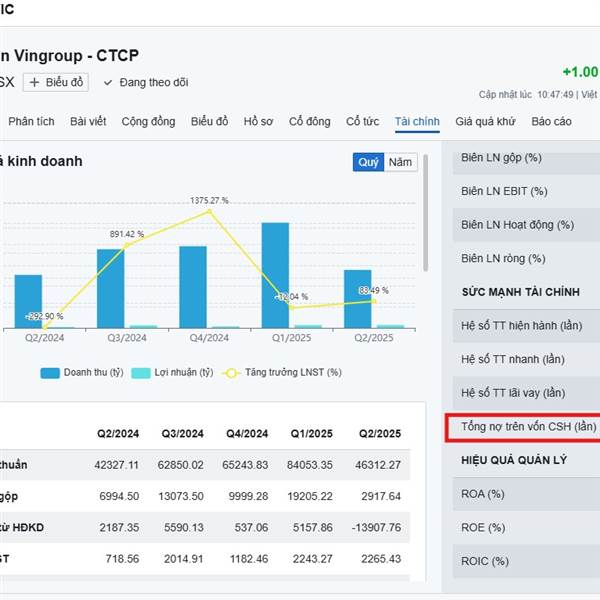Click the Q3/2024 revenue bar
Viewport: 600px width, 600px height.
[111, 289]
